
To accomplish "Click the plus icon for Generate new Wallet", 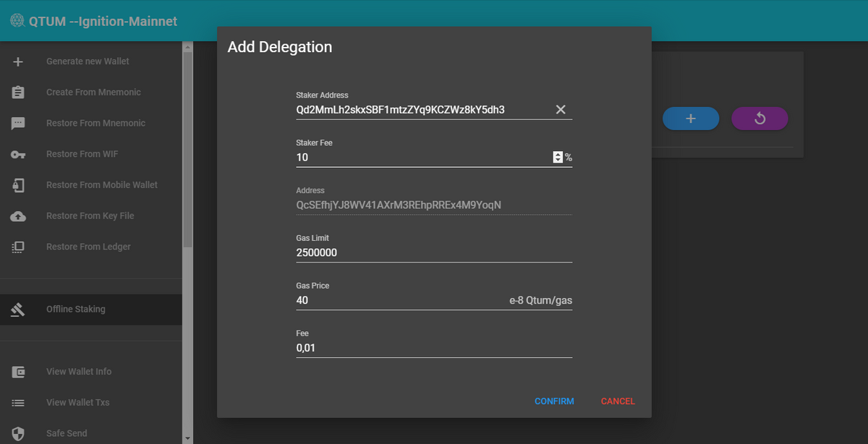I will (18, 61).
